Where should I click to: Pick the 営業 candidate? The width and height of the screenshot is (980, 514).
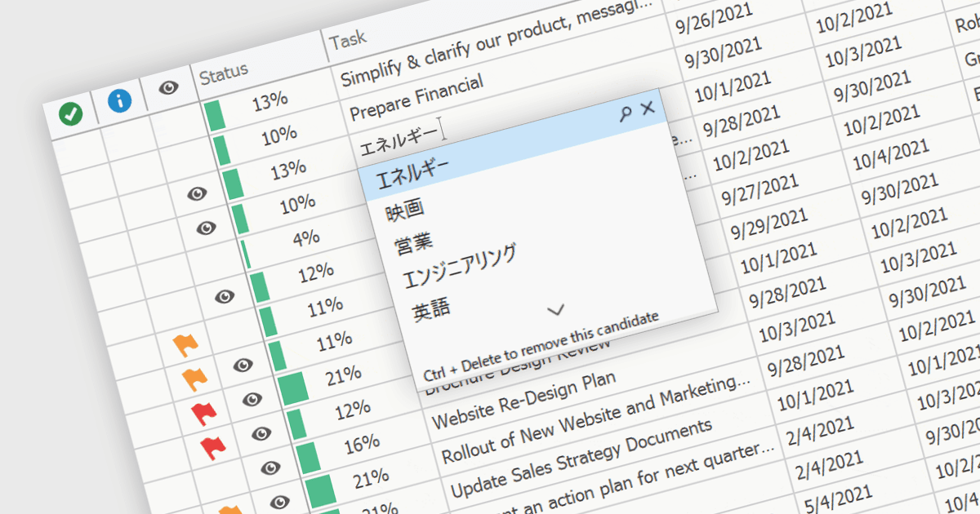pyautogui.click(x=414, y=244)
